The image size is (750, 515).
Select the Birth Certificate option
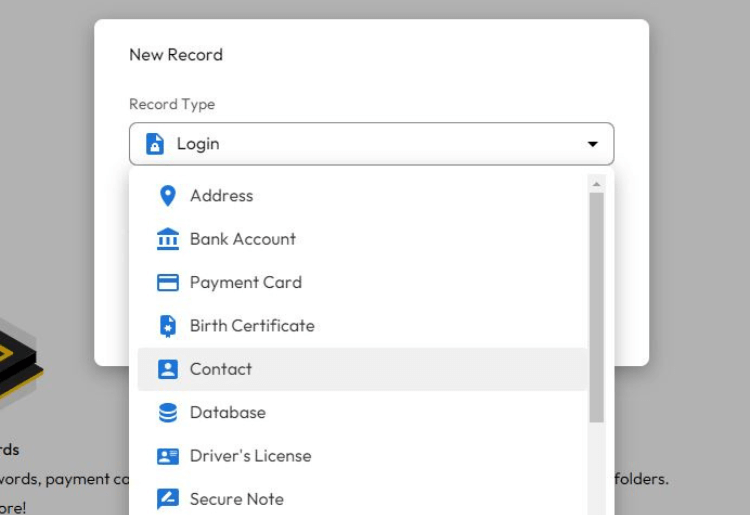point(252,326)
